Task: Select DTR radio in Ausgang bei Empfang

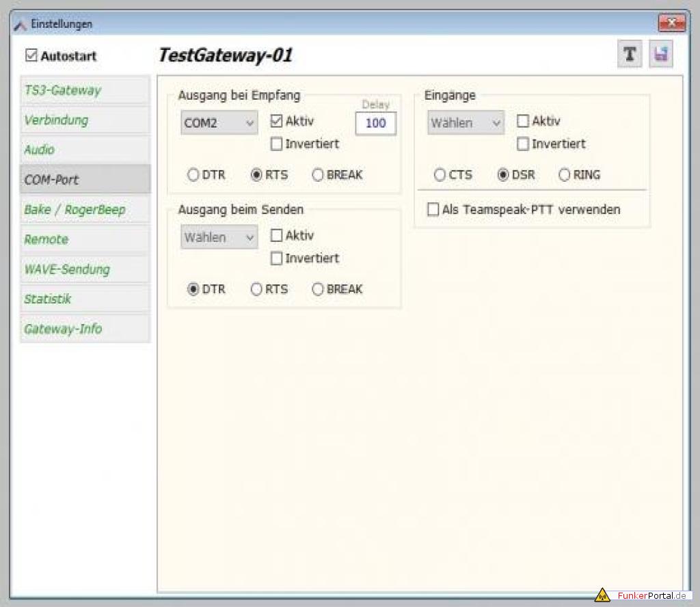Action: coord(193,175)
